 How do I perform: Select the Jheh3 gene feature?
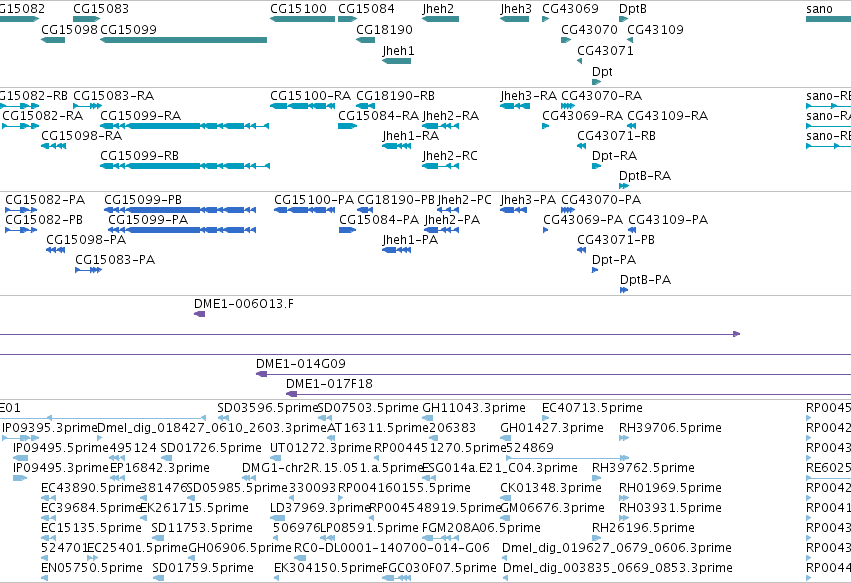pos(515,19)
